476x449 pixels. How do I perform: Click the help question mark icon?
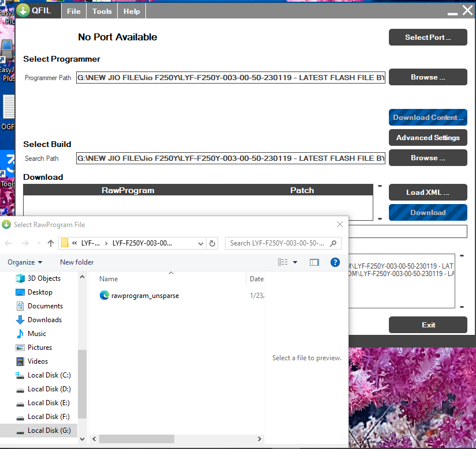tap(335, 262)
